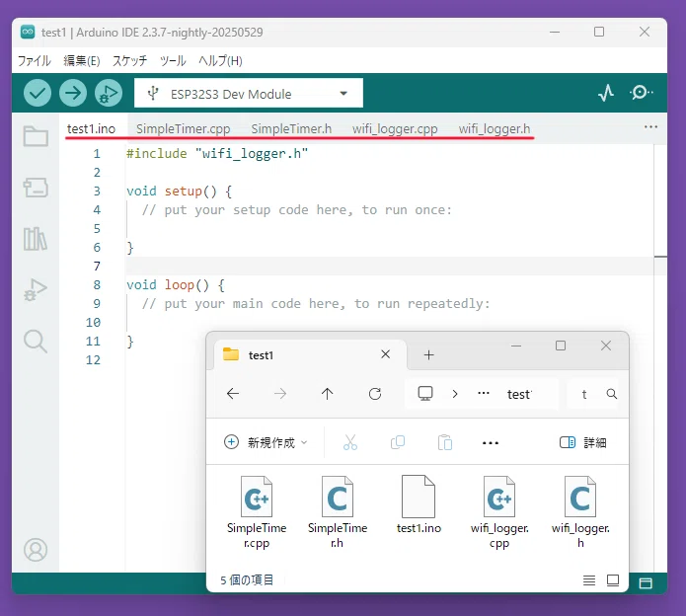
Task: Open the Boards Manager sidebar icon
Action: pos(36,188)
